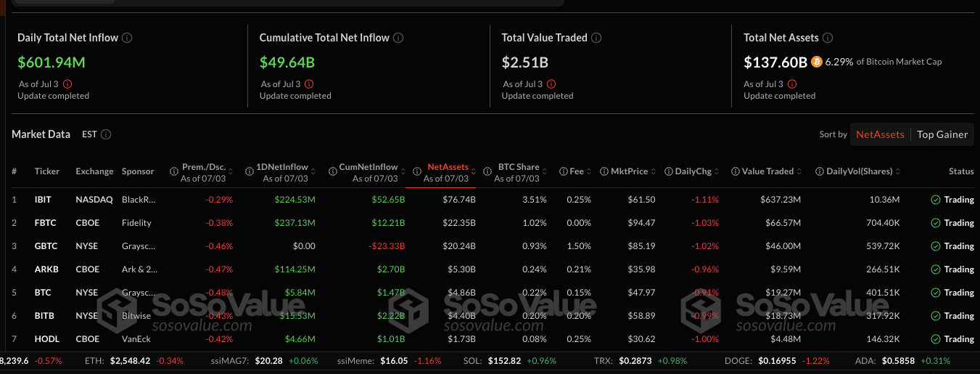Click info icon left of Value Traded header
Image resolution: width=980 pixels, height=374 pixels.
pyautogui.click(x=736, y=171)
